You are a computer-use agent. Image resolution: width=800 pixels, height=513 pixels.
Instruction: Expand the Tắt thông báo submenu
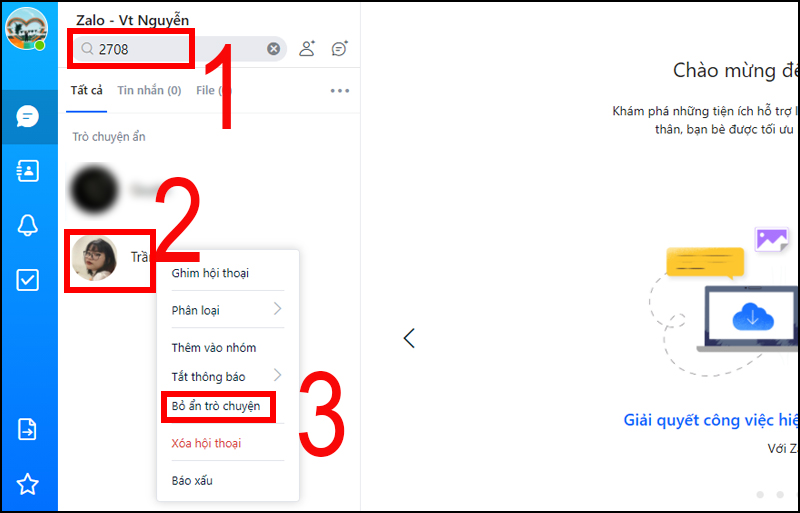tap(228, 376)
